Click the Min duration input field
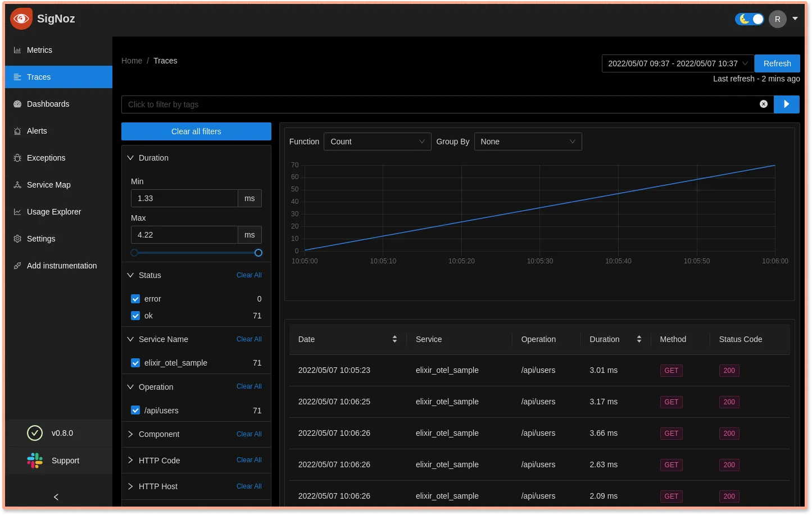This screenshot has width=812, height=515. coord(184,198)
